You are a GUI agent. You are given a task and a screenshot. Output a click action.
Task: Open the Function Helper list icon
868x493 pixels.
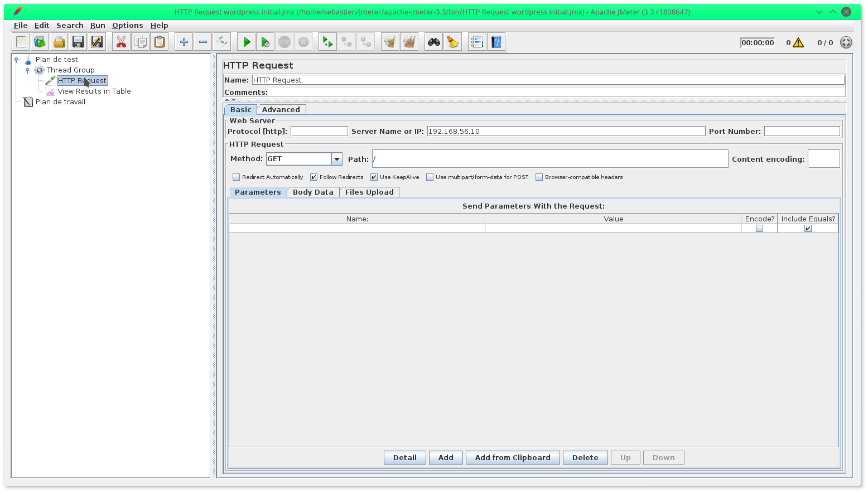[x=478, y=42]
